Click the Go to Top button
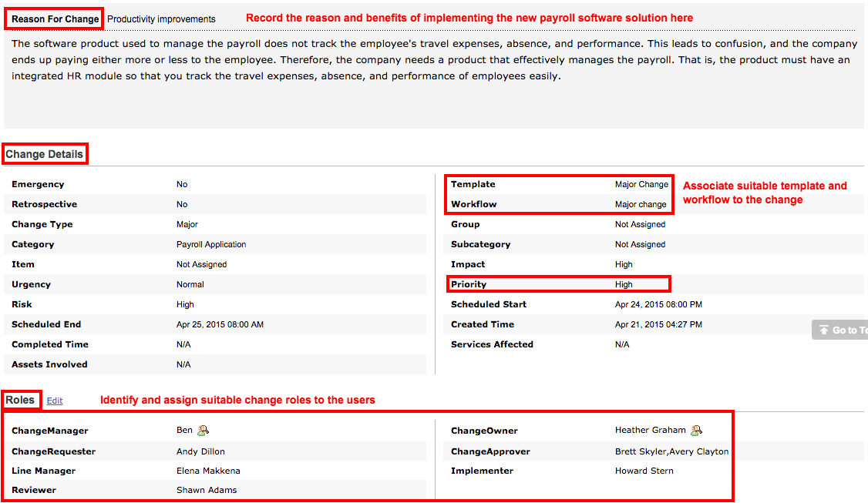The width and height of the screenshot is (868, 503). (x=839, y=330)
